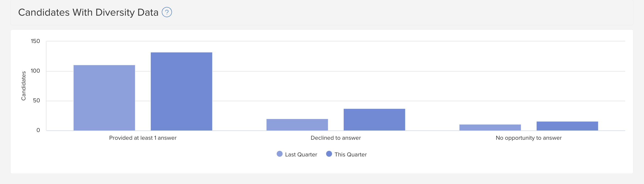Click the vertical Candidates axis title

tap(24, 86)
